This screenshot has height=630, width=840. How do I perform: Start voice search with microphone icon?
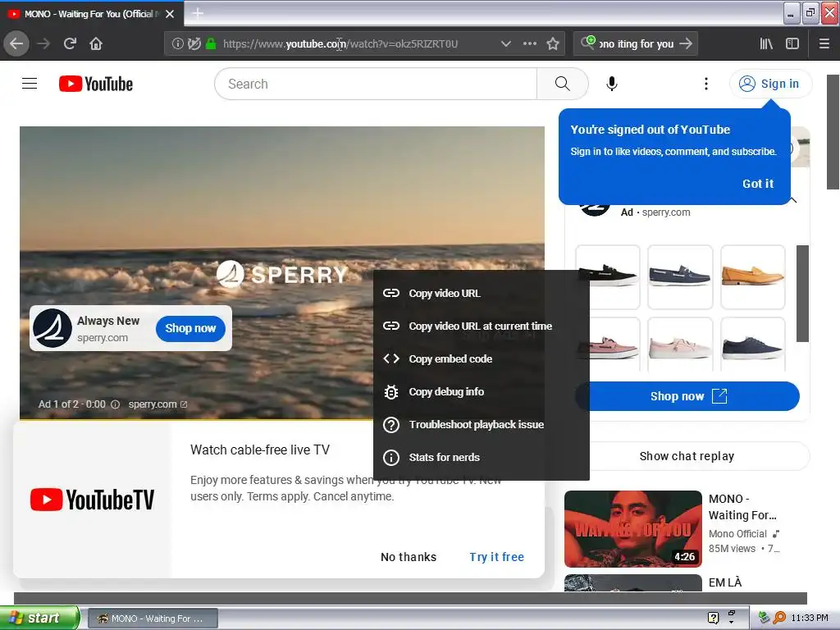(x=612, y=84)
